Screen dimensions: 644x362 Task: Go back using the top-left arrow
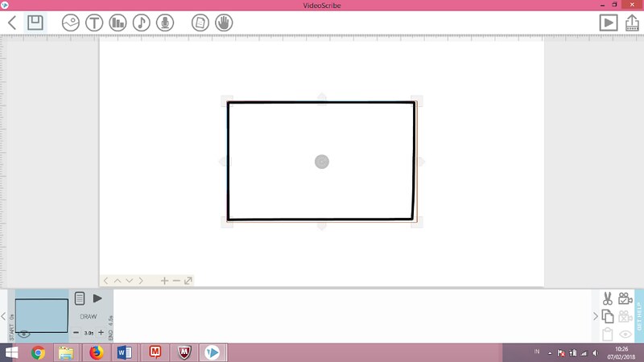pyautogui.click(x=12, y=23)
